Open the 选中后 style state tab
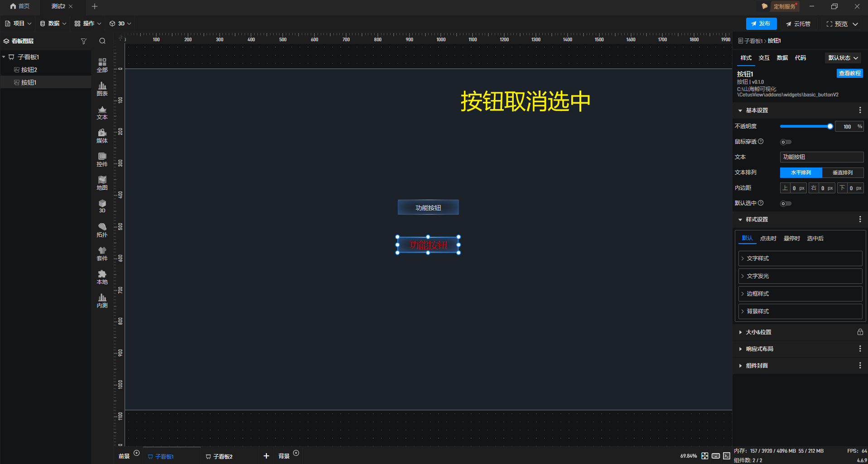The image size is (868, 464). pos(815,238)
